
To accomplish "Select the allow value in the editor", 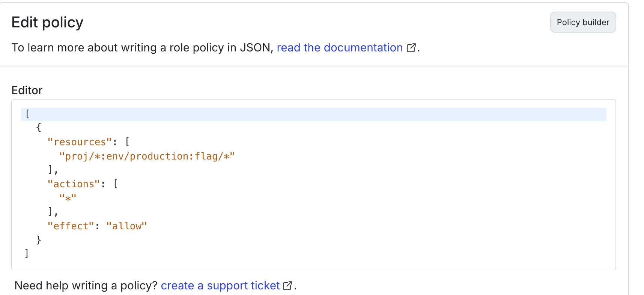I will coord(126,226).
